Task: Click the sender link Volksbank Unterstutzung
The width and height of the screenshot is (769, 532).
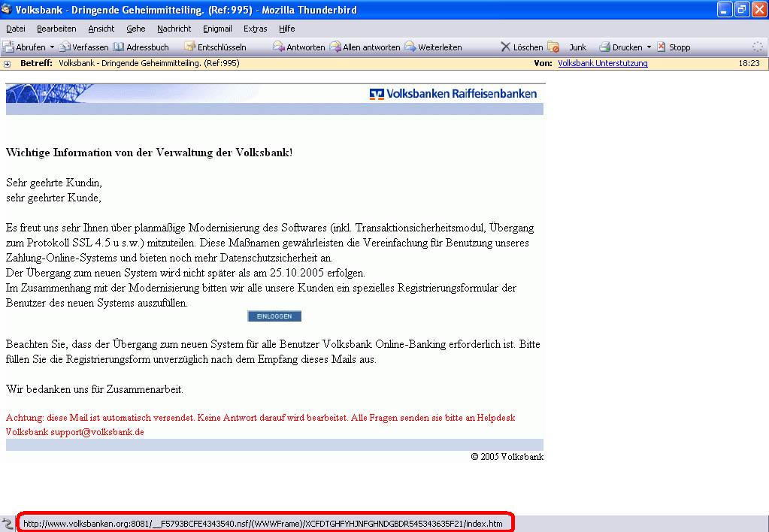Action: pos(603,63)
